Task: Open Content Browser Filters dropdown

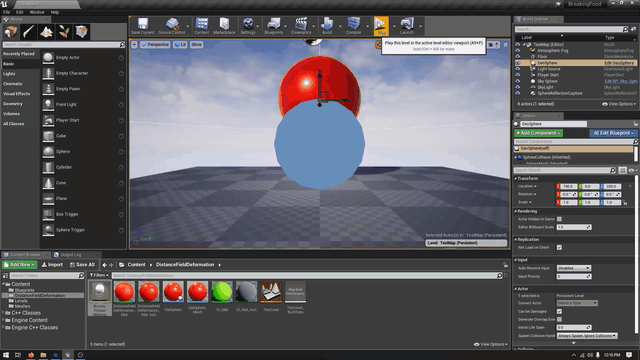Action: [x=99, y=276]
